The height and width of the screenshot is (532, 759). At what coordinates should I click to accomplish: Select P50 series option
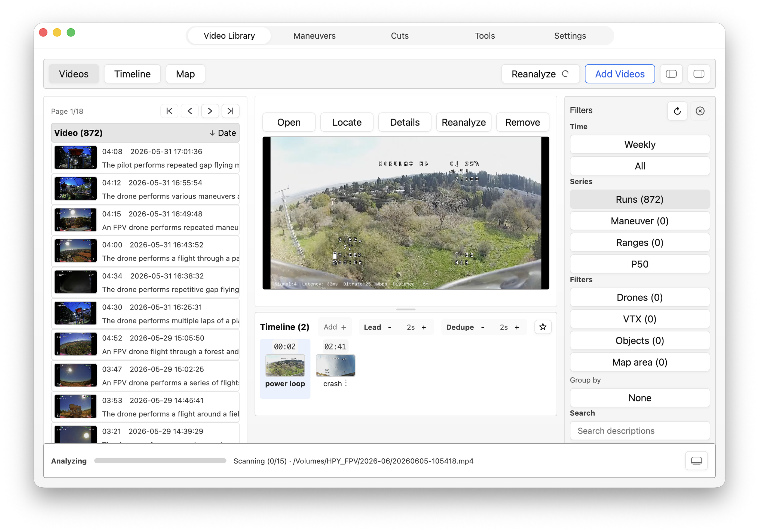(640, 264)
